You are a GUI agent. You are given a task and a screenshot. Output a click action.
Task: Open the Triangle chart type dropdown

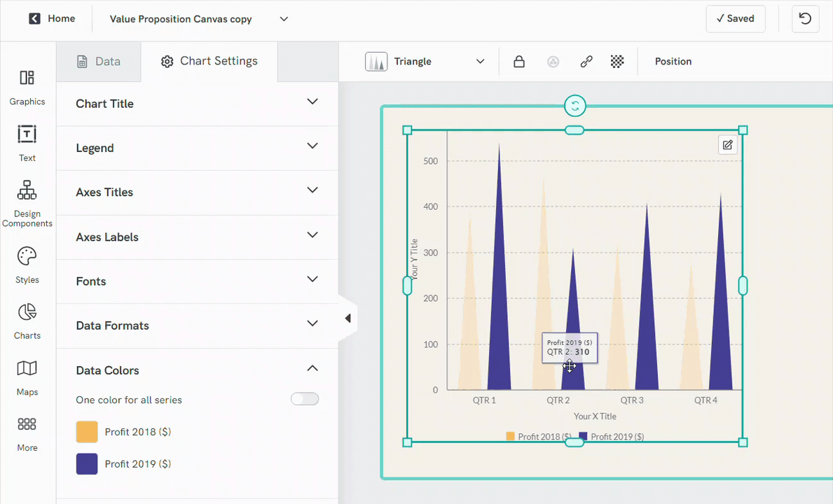[x=480, y=61]
